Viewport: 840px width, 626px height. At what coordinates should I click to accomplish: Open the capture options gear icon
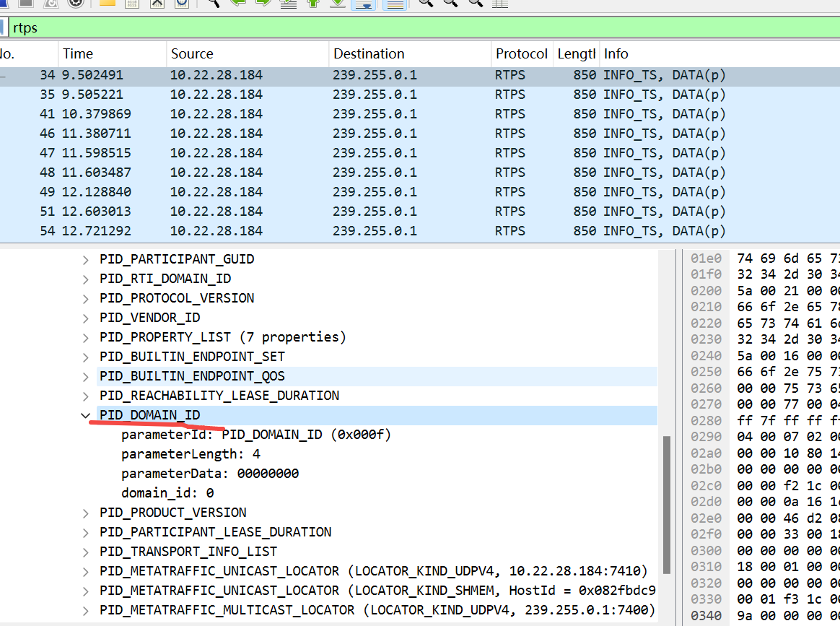(x=75, y=3)
